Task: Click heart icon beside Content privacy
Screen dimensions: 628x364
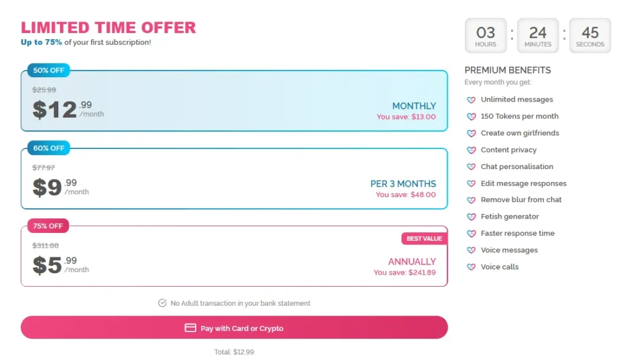Action: [x=471, y=150]
